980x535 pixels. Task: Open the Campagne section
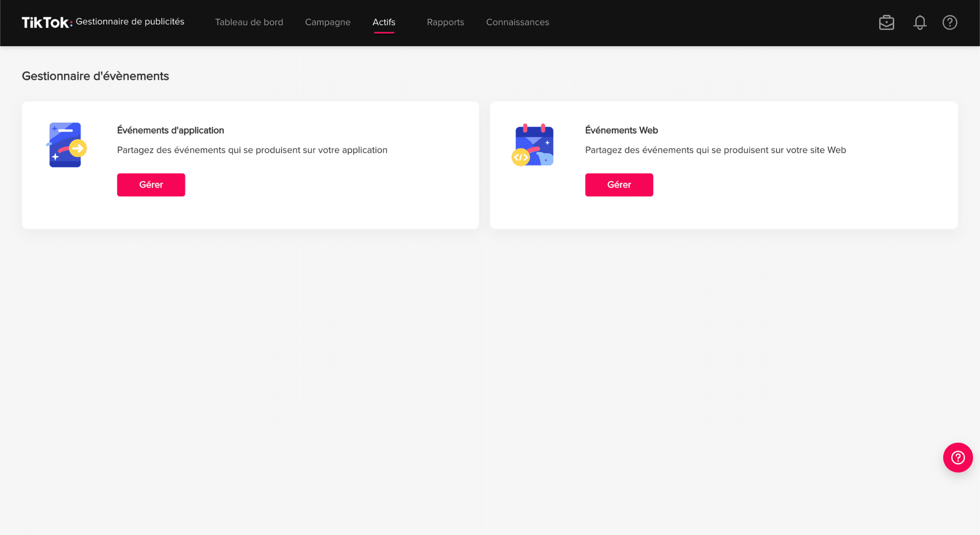pyautogui.click(x=328, y=22)
